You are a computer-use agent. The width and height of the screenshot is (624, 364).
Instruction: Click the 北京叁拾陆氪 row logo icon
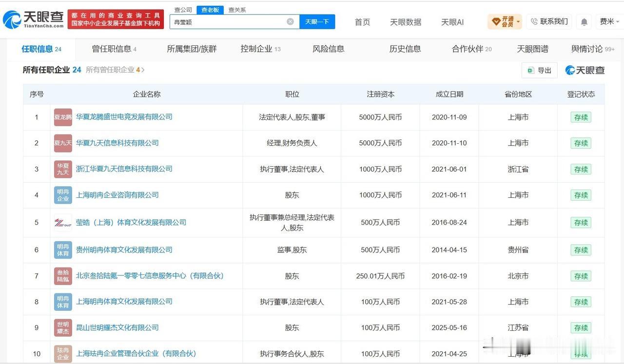tap(63, 276)
